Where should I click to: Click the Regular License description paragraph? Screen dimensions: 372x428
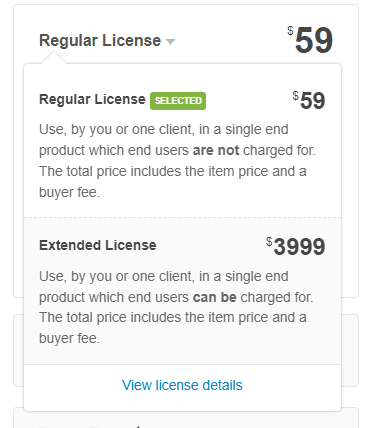click(177, 161)
